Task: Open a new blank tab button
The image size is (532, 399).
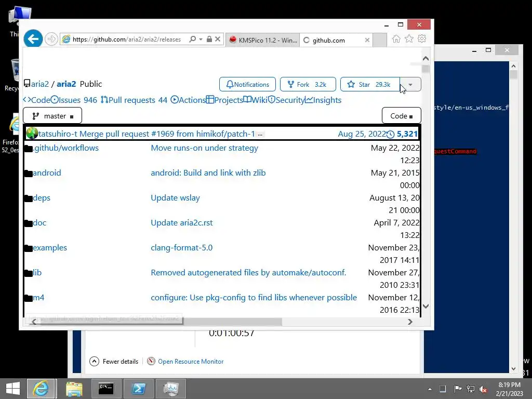Action: (x=380, y=40)
